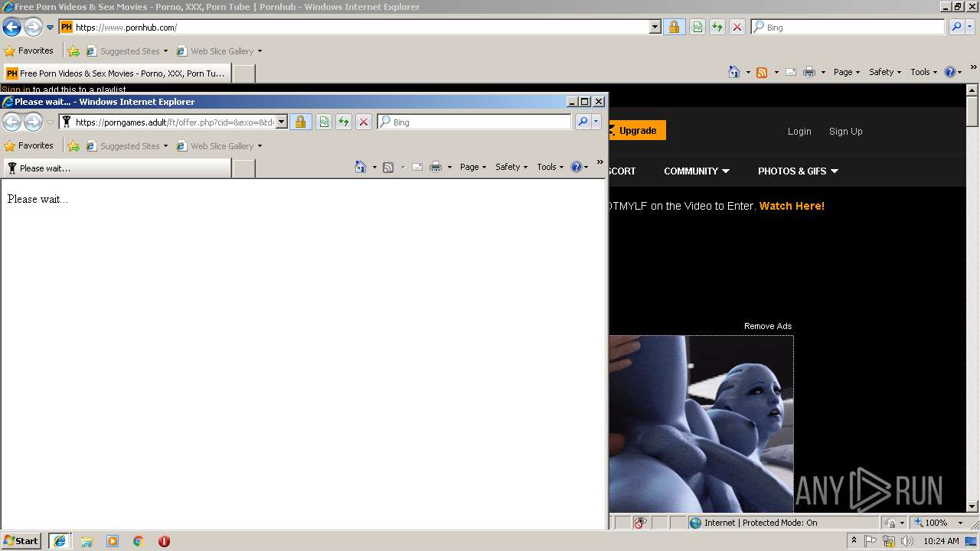Click main window address bar URL field
The height and width of the screenshot is (551, 980).
[x=360, y=27]
